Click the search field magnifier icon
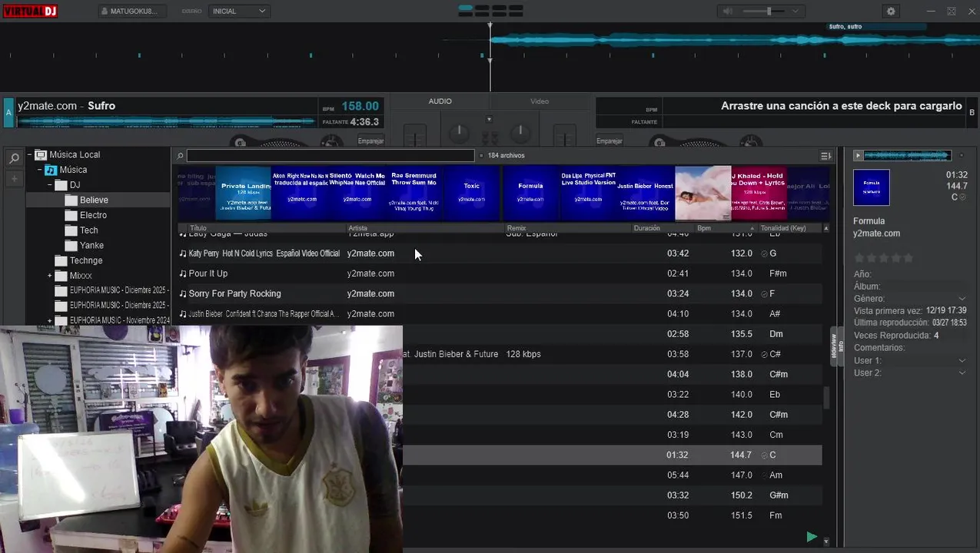The width and height of the screenshot is (980, 553). click(x=181, y=156)
